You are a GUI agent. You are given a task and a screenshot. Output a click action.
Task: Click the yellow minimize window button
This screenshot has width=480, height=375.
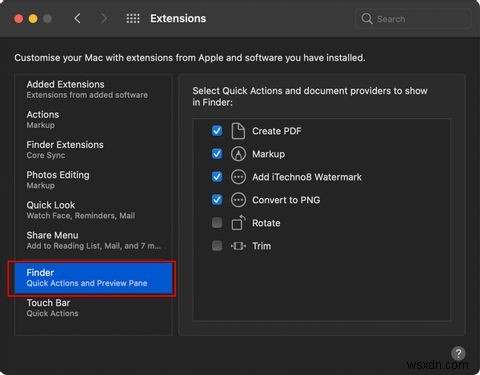33,19
